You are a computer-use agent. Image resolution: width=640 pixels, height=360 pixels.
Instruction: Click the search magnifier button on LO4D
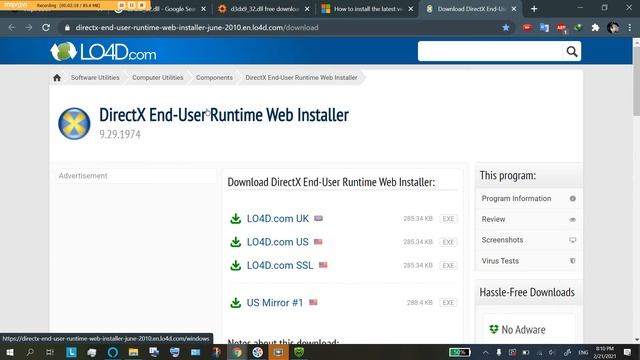571,51
